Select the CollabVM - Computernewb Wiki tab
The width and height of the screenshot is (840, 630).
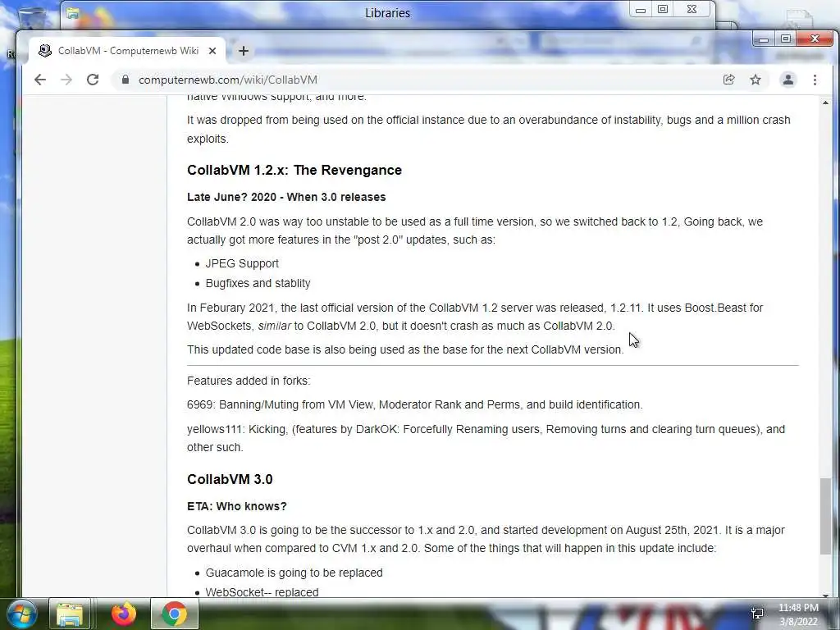tap(127, 51)
